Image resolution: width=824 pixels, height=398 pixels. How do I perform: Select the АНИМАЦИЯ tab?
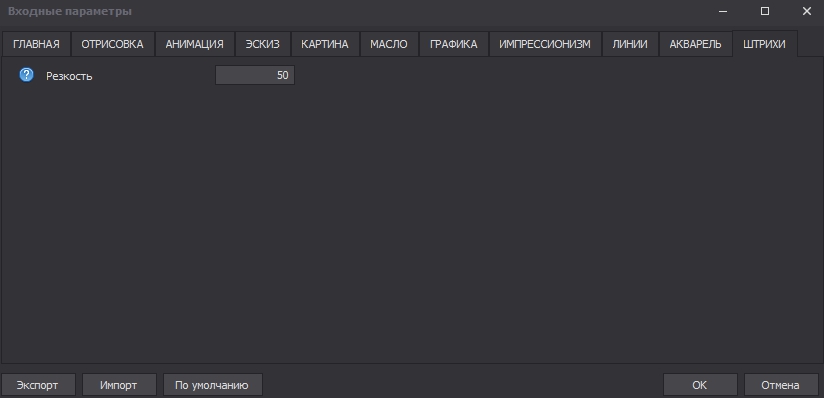pos(194,44)
